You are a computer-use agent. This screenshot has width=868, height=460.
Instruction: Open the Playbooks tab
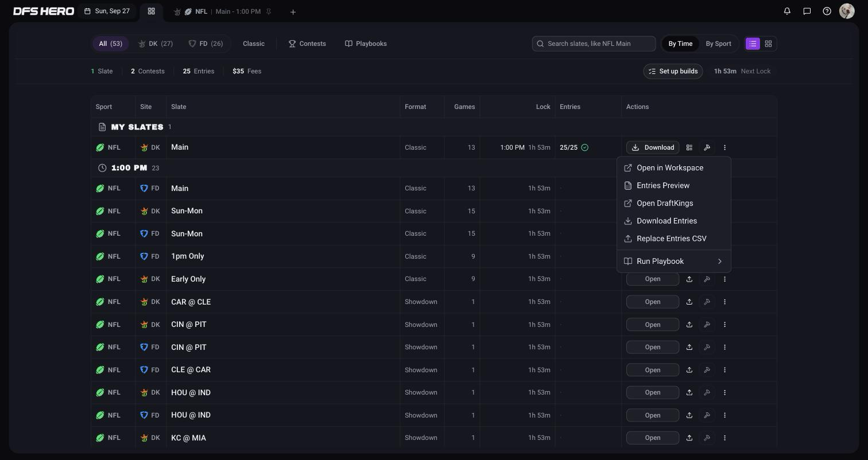coord(366,44)
